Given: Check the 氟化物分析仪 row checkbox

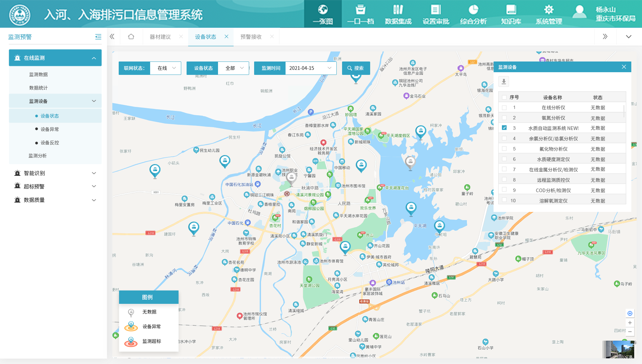Looking at the screenshot, I should click(x=504, y=148).
